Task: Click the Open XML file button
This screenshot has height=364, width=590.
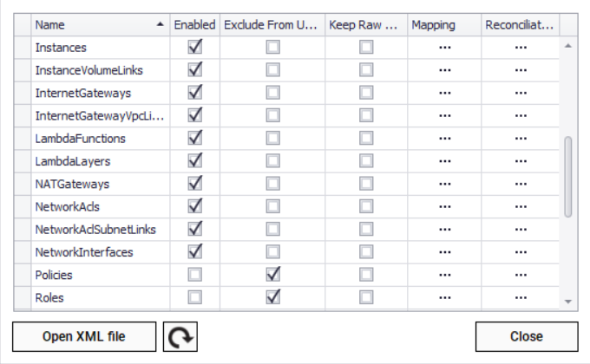Action: pyautogui.click(x=84, y=336)
